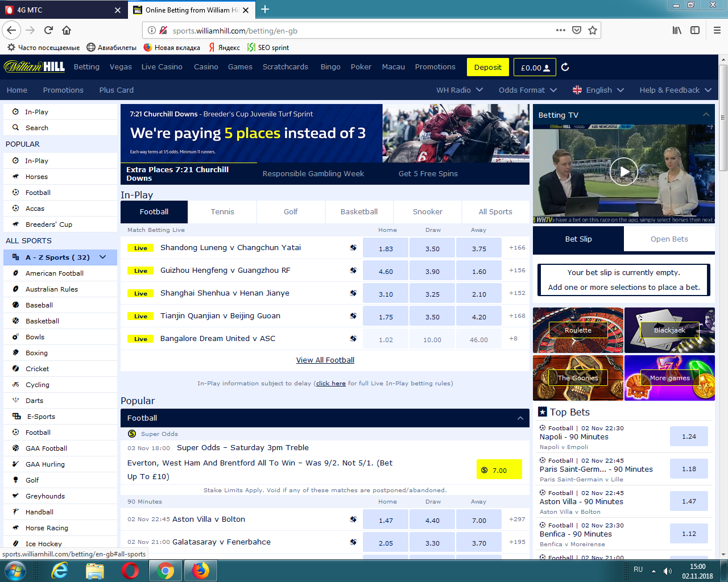Click the Search magnifier in the sidebar
Screen dimensions: 728x582
[15, 128]
